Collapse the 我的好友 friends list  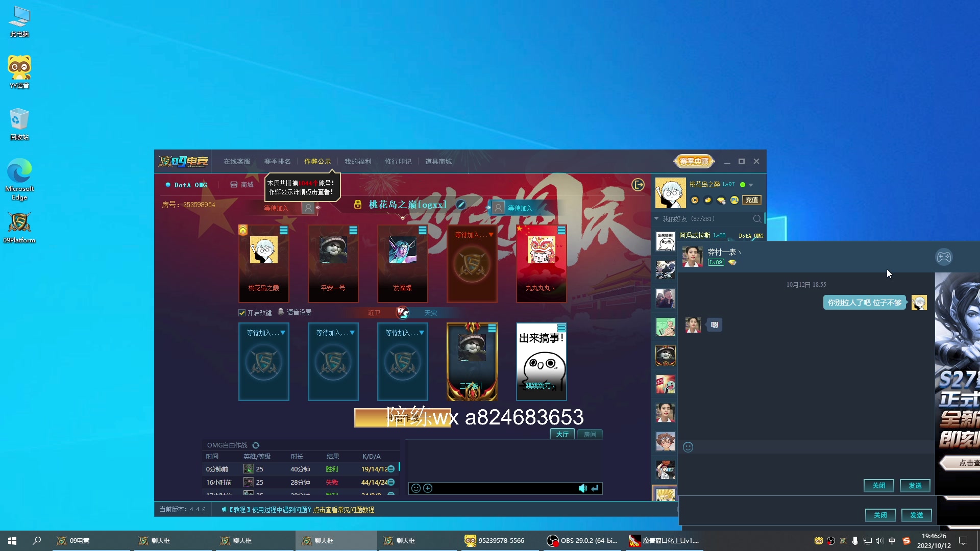(x=656, y=218)
